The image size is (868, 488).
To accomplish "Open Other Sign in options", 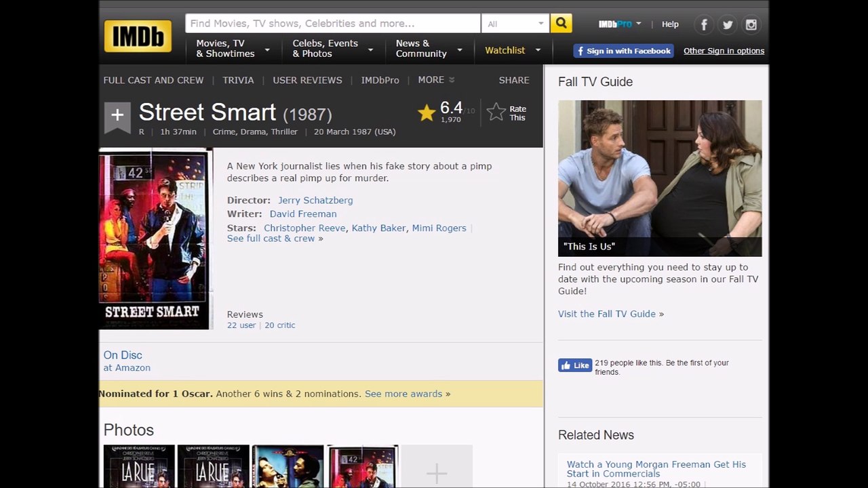I will (x=724, y=51).
